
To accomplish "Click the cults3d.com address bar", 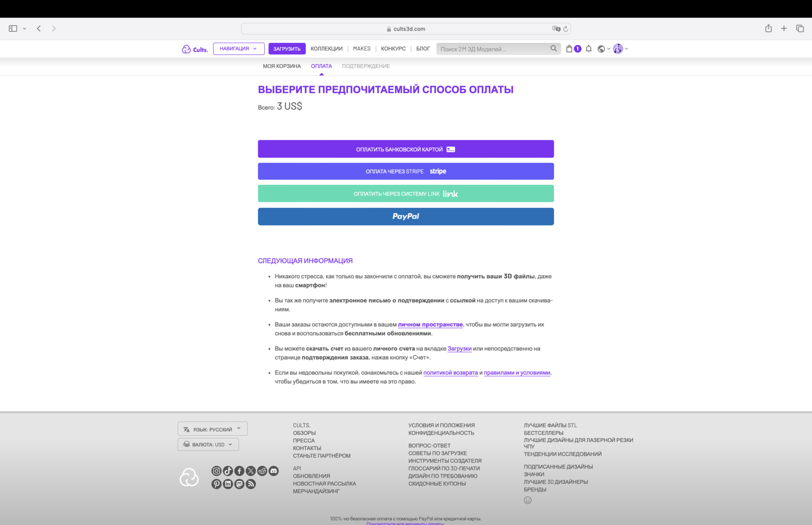I will tap(406, 29).
